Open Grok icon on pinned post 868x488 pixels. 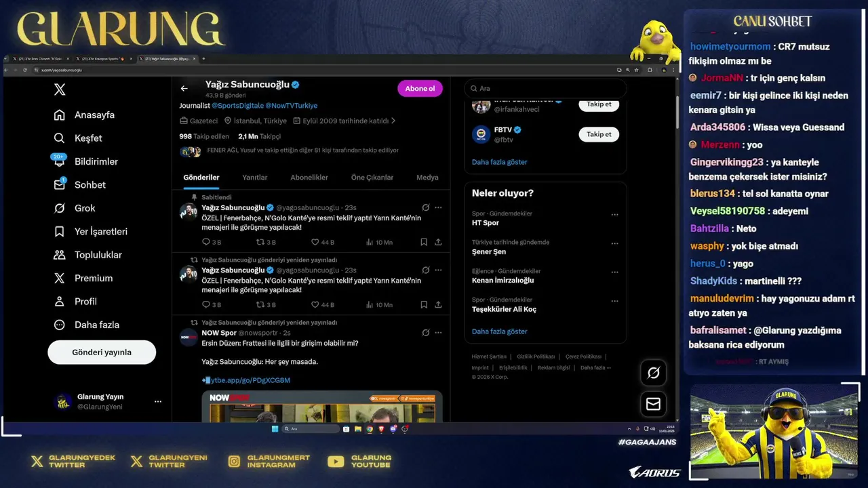point(425,207)
